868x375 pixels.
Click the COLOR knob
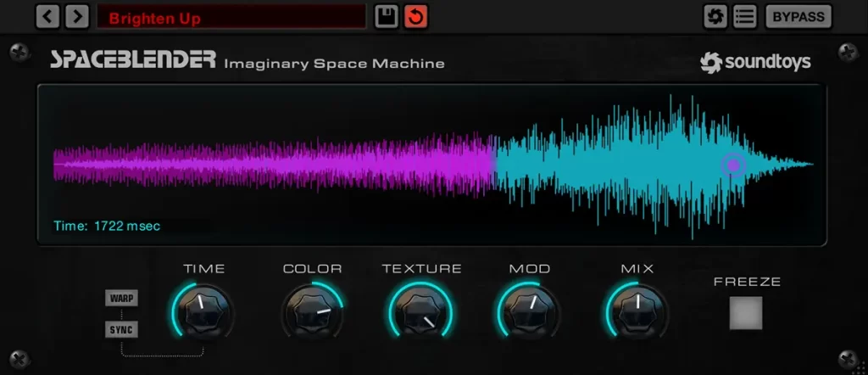point(312,309)
